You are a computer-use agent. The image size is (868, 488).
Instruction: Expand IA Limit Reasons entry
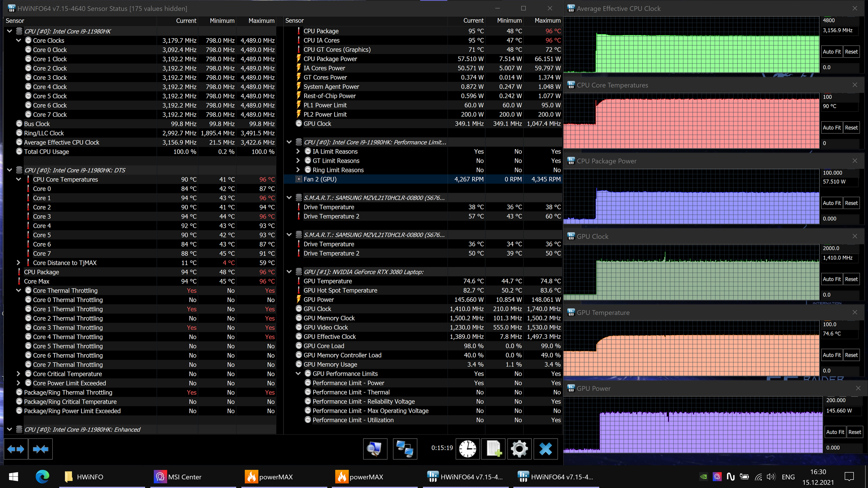[x=298, y=151]
